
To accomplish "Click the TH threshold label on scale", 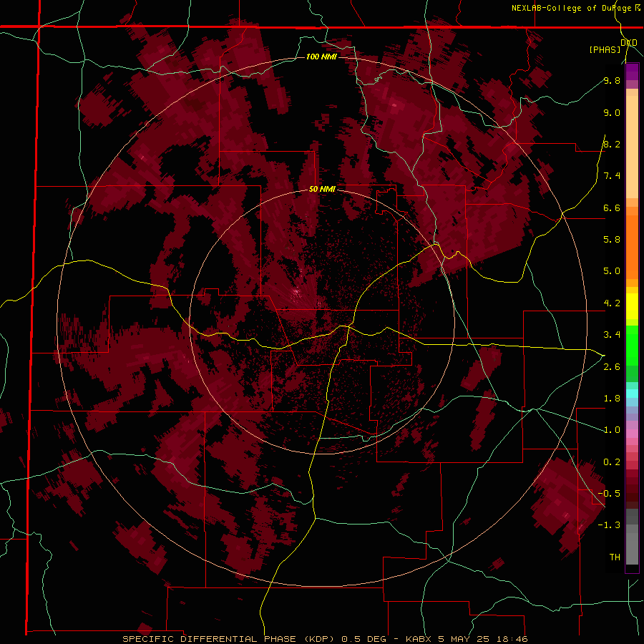I will pos(615,557).
